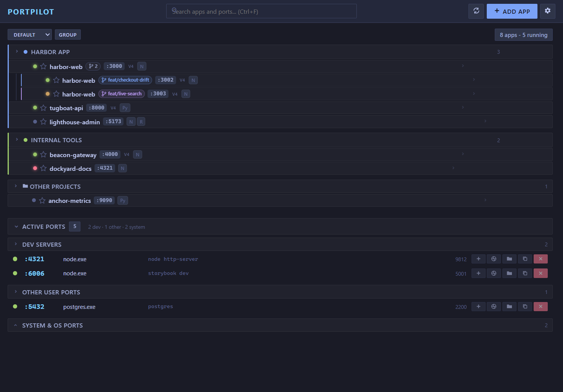Collapse the Harbor App group chevron
Screen dimensions: 563x392
(x=17, y=51)
